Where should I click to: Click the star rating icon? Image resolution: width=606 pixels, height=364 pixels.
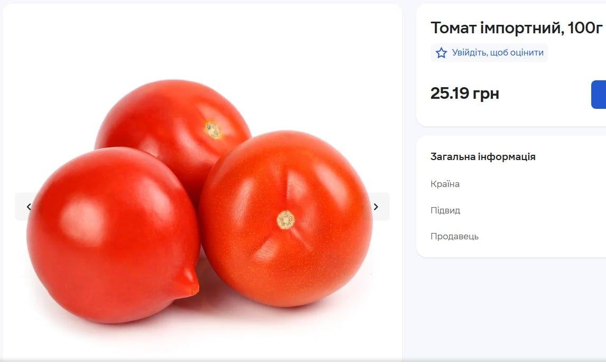(441, 52)
